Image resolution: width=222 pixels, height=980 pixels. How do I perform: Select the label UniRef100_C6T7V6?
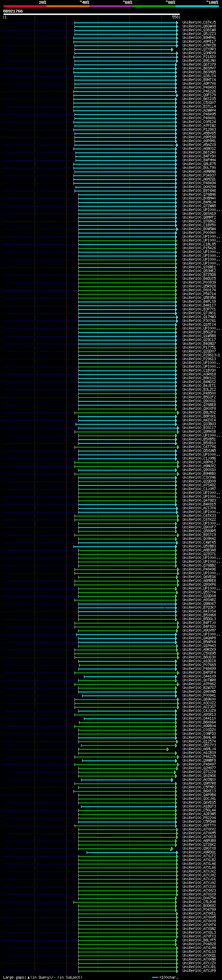(x=199, y=447)
